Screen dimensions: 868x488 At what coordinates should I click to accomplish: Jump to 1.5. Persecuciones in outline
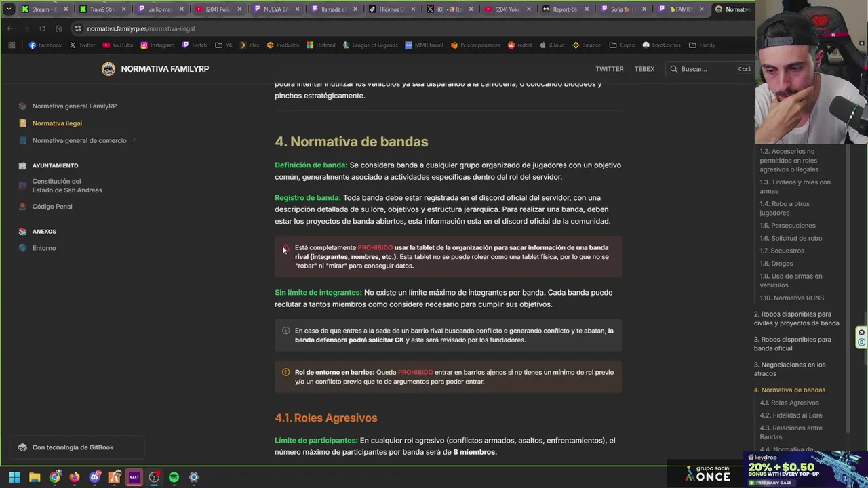tap(787, 226)
